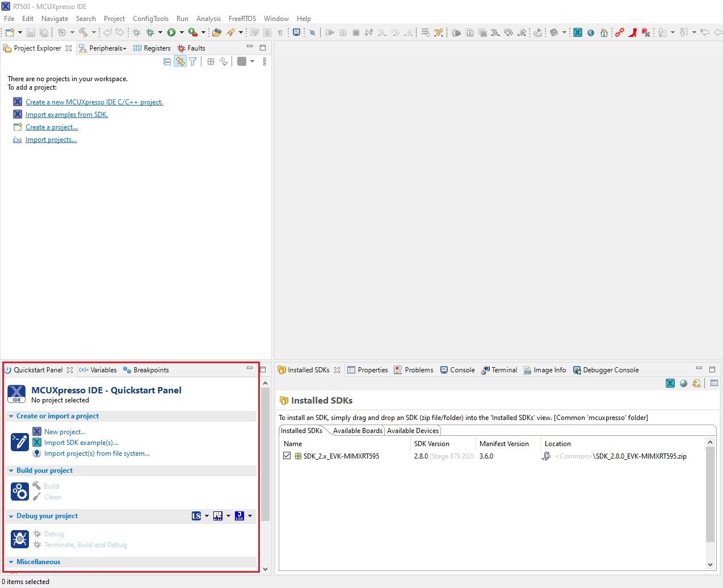This screenshot has height=588, width=723.
Task: Click the Run green play icon in toolbar
Action: [x=171, y=33]
